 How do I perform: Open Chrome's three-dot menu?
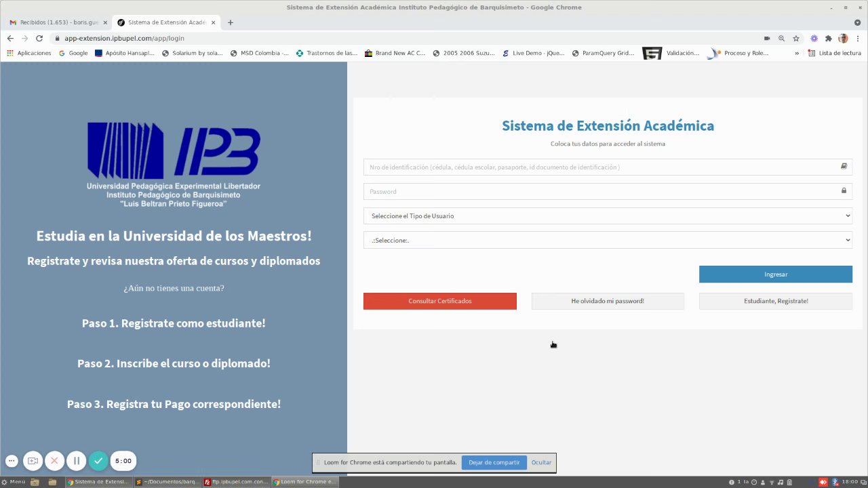857,39
